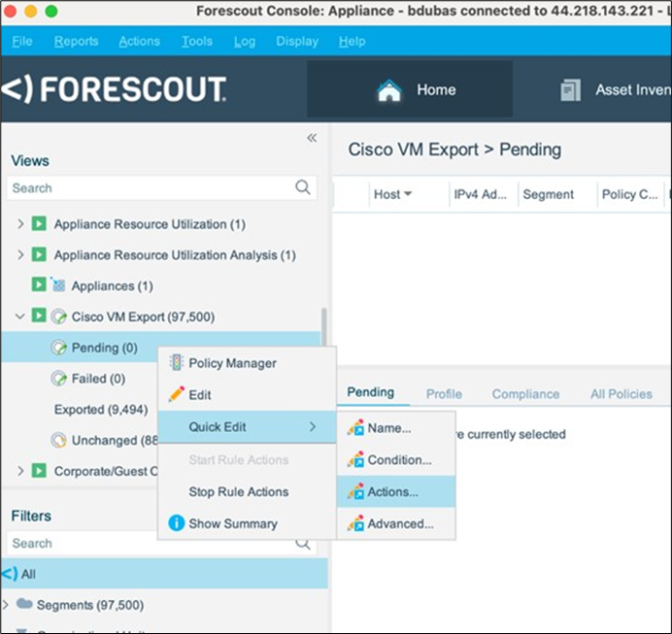
Task: Click the IPv4 Ad... column header
Action: (x=484, y=194)
